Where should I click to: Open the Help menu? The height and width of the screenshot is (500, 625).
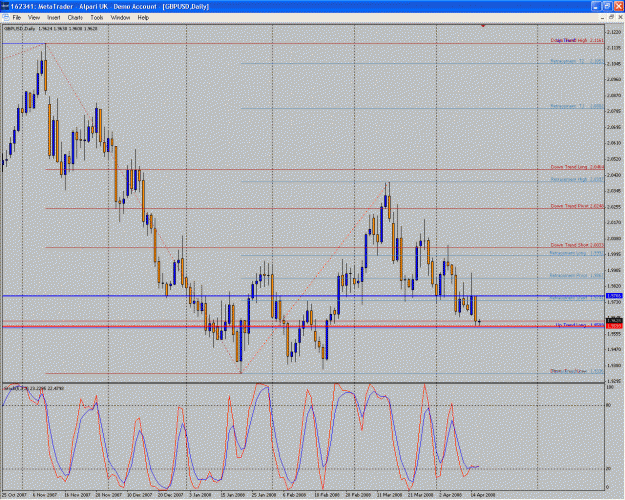click(x=143, y=18)
